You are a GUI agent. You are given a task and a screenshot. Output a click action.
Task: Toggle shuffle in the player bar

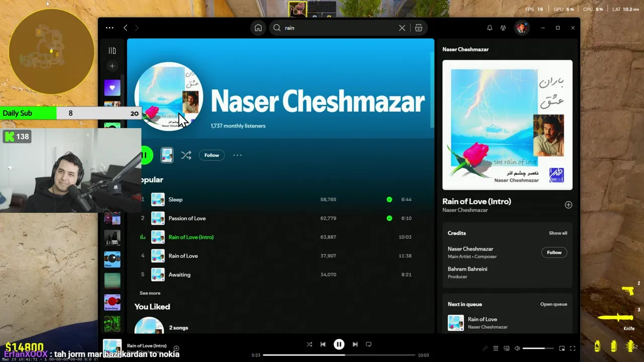(309, 344)
